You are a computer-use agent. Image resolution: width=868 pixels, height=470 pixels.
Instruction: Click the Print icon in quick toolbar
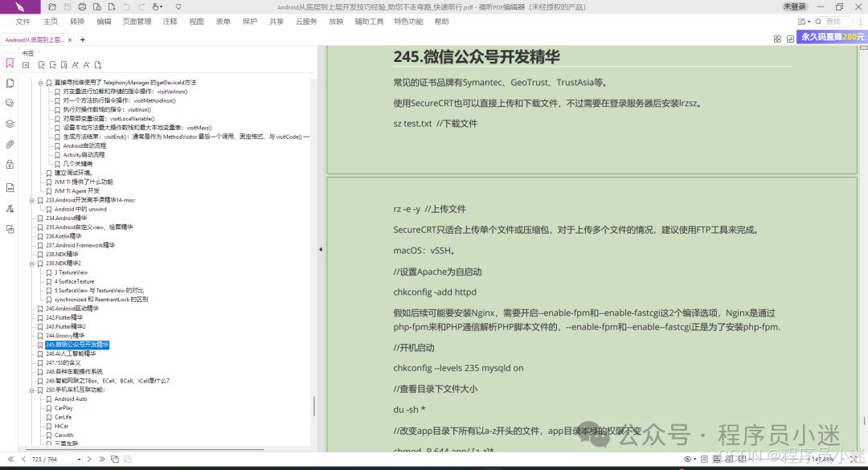[x=82, y=7]
